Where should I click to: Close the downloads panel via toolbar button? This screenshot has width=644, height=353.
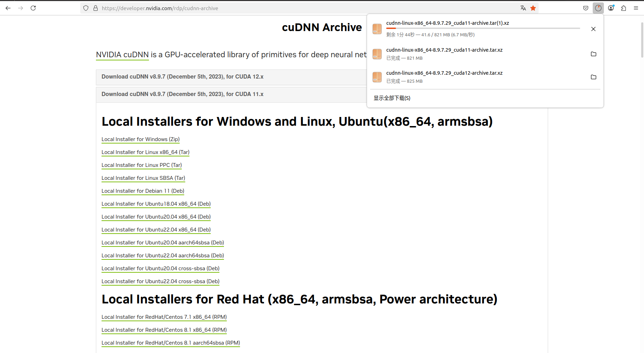coord(598,8)
